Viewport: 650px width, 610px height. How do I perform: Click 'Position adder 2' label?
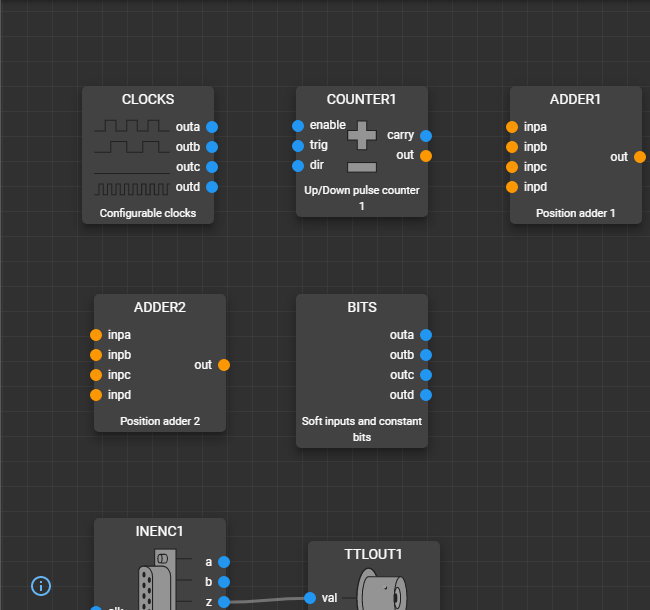(x=160, y=421)
